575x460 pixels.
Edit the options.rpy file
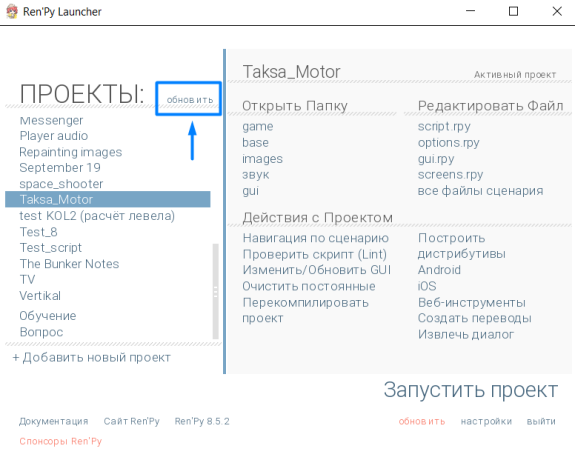448,143
